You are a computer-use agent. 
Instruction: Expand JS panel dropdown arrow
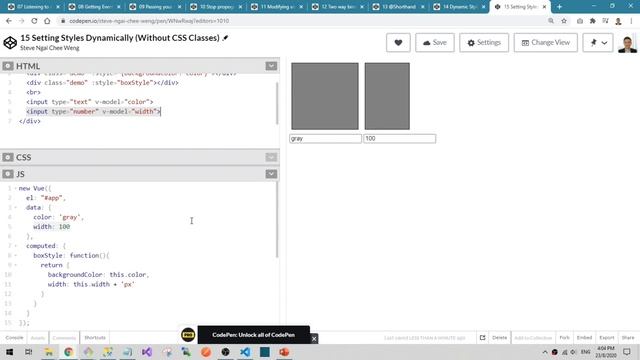pyautogui.click(x=271, y=174)
